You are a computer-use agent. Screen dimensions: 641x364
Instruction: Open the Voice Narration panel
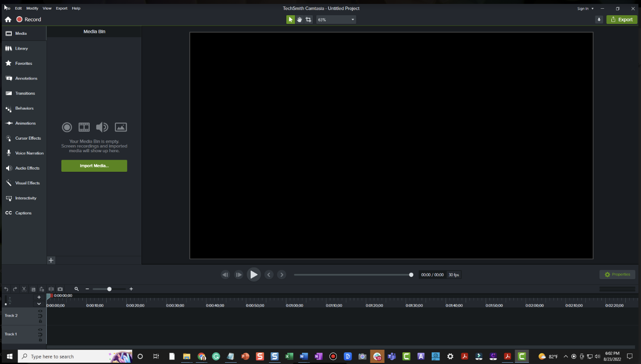[x=30, y=153]
